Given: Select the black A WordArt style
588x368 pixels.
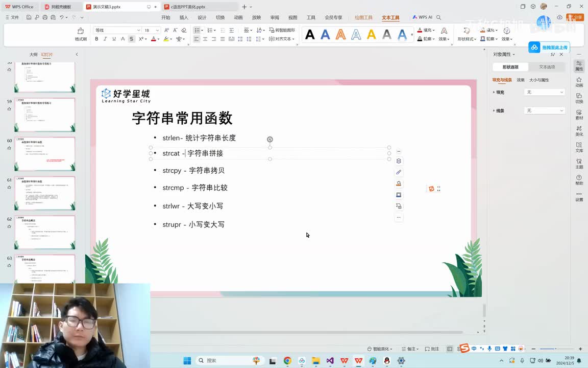Looking at the screenshot, I should (x=310, y=35).
